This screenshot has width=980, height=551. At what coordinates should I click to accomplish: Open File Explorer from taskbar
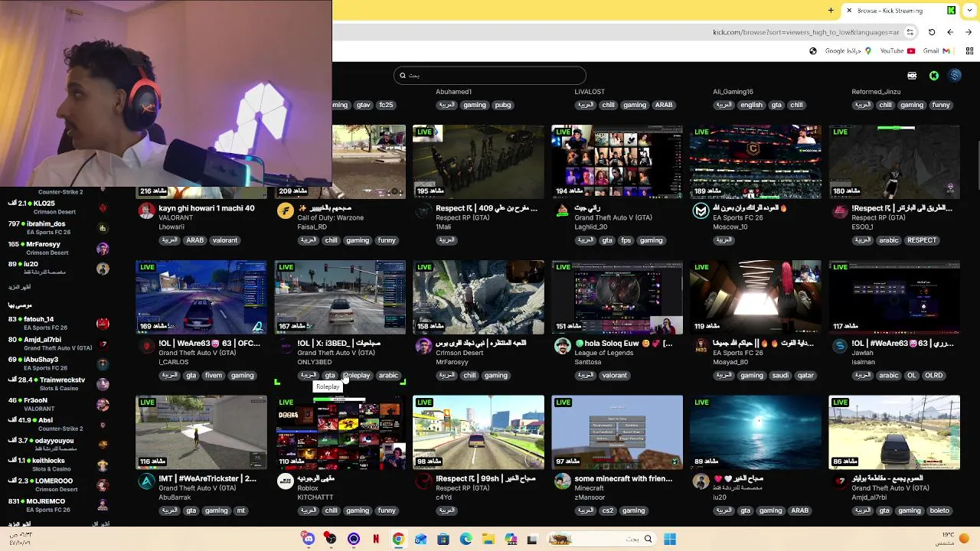[488, 539]
